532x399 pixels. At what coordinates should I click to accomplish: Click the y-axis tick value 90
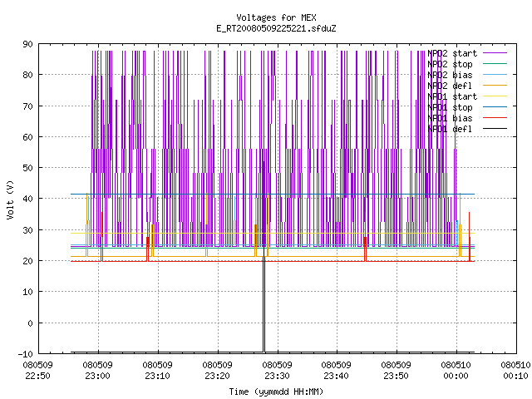pos(27,44)
